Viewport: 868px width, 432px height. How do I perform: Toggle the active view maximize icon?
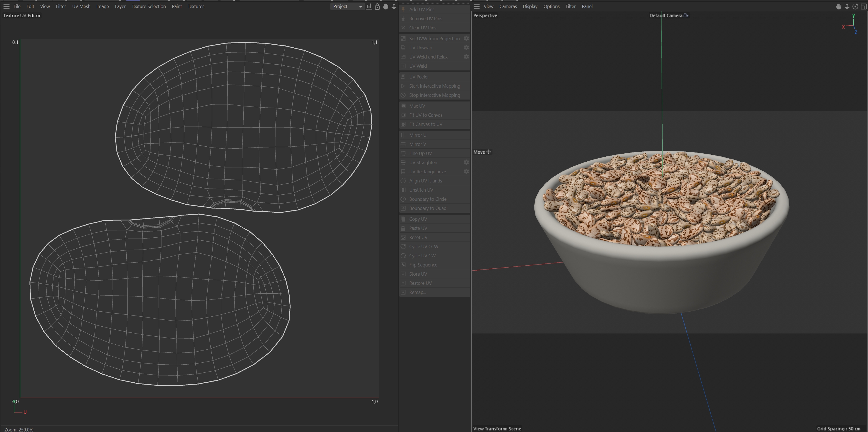pos(863,6)
